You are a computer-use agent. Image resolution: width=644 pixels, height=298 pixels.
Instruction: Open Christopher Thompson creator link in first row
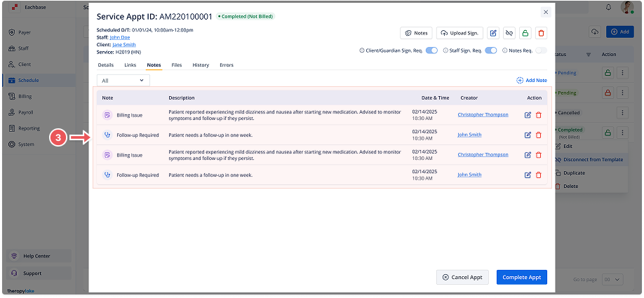[x=483, y=114]
